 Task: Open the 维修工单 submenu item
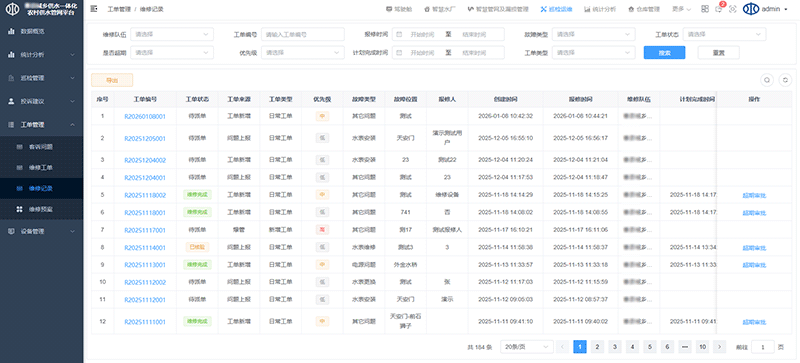click(x=41, y=167)
